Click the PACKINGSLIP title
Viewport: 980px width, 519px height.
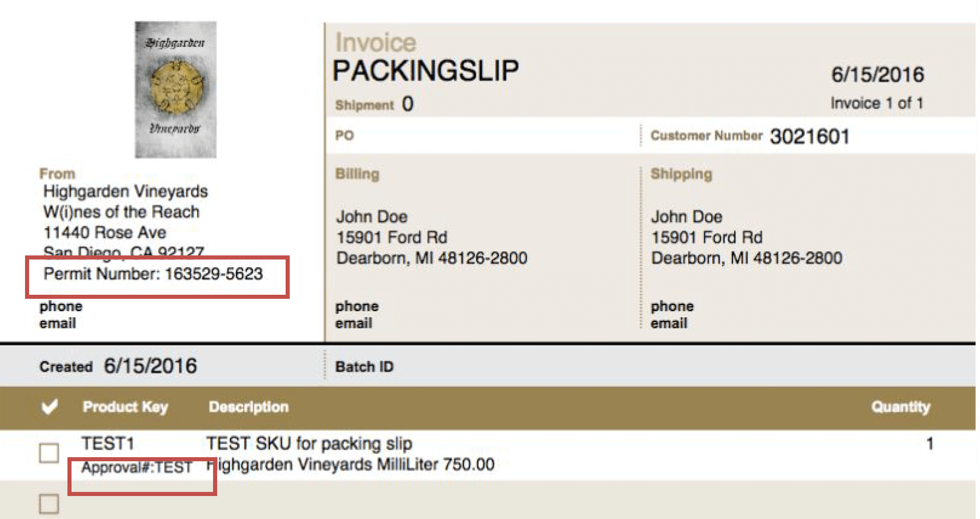coord(426,70)
